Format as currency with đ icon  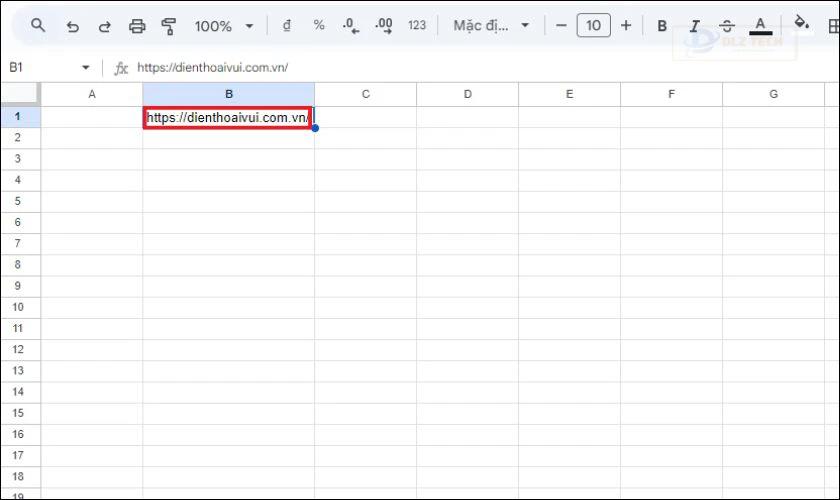(x=287, y=25)
